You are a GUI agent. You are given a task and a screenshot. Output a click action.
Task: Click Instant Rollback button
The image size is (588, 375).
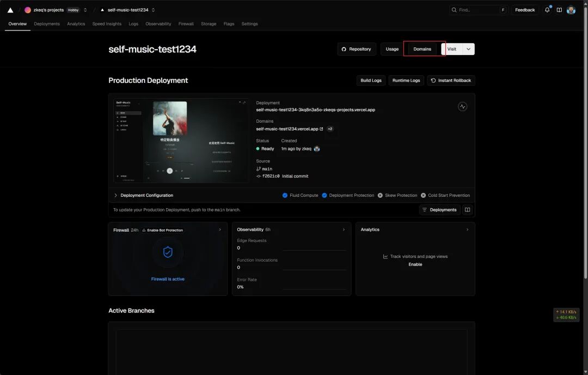pyautogui.click(x=451, y=80)
